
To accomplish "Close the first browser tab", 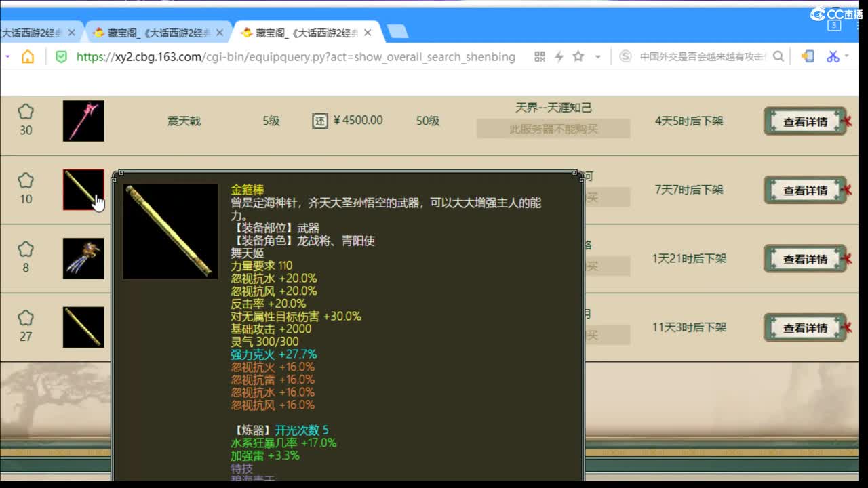I will pyautogui.click(x=71, y=33).
